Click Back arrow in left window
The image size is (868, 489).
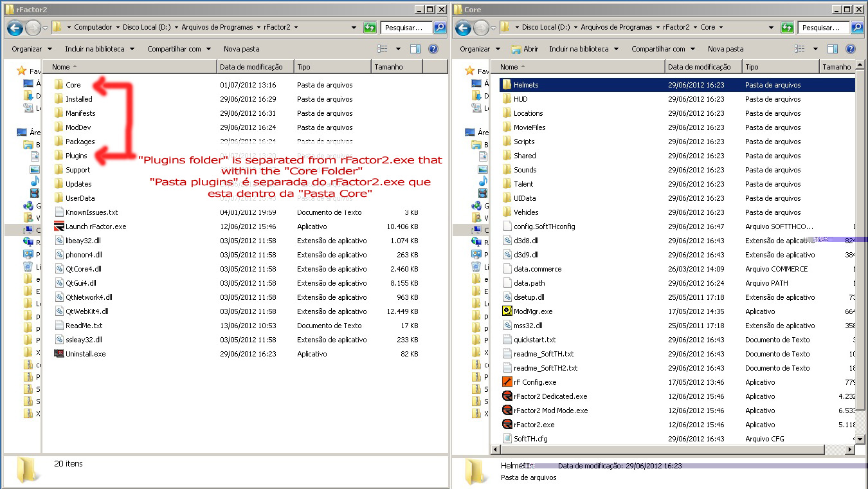click(15, 28)
